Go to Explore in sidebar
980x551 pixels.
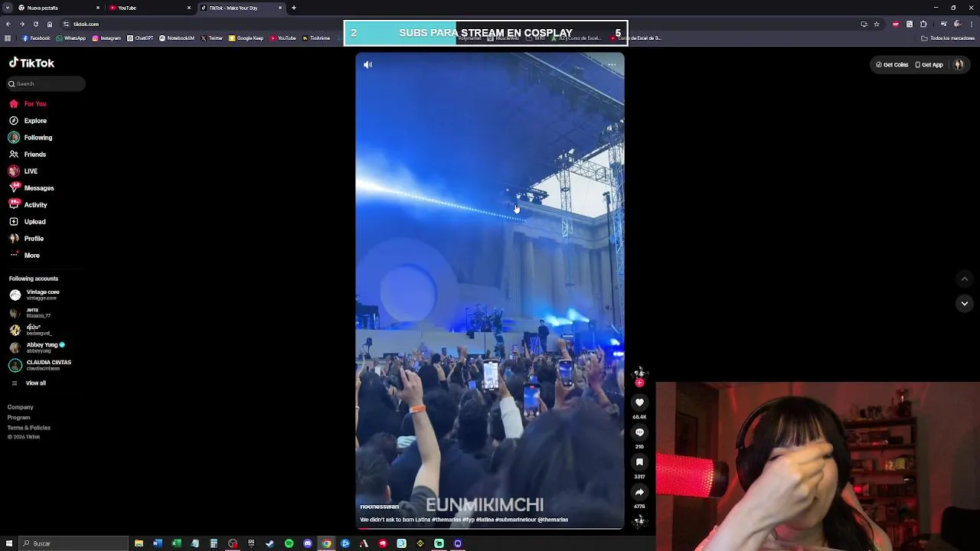click(28, 120)
